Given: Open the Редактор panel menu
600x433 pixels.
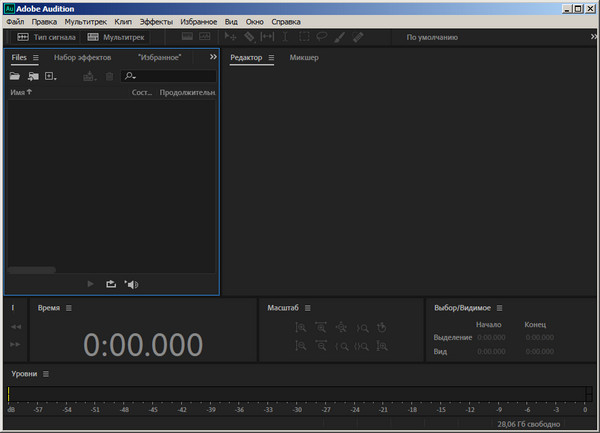Looking at the screenshot, I should 271,58.
